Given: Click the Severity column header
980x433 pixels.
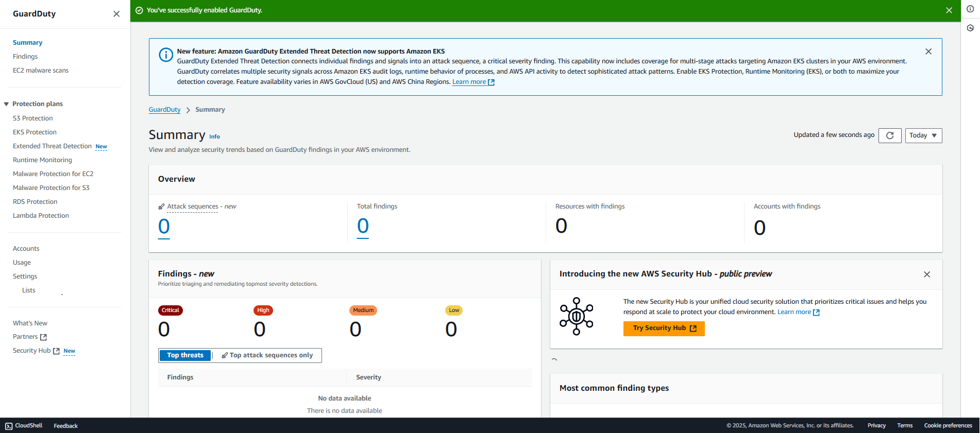Looking at the screenshot, I should coord(368,377).
